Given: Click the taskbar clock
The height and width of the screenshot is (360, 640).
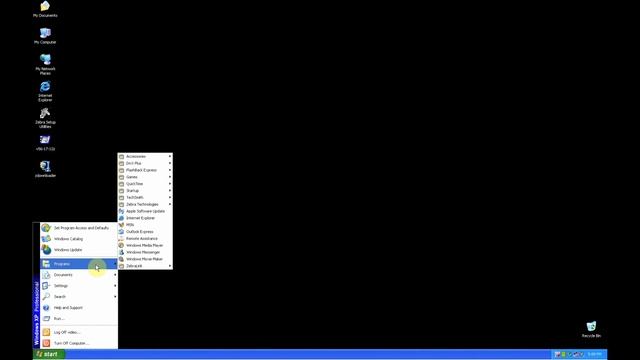Looking at the screenshot, I should tap(594, 354).
